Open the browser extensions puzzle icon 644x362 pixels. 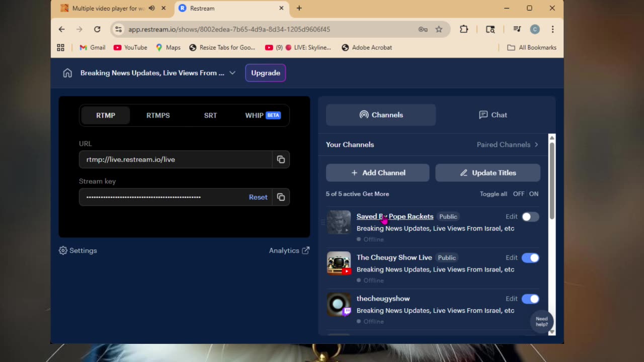click(x=464, y=29)
